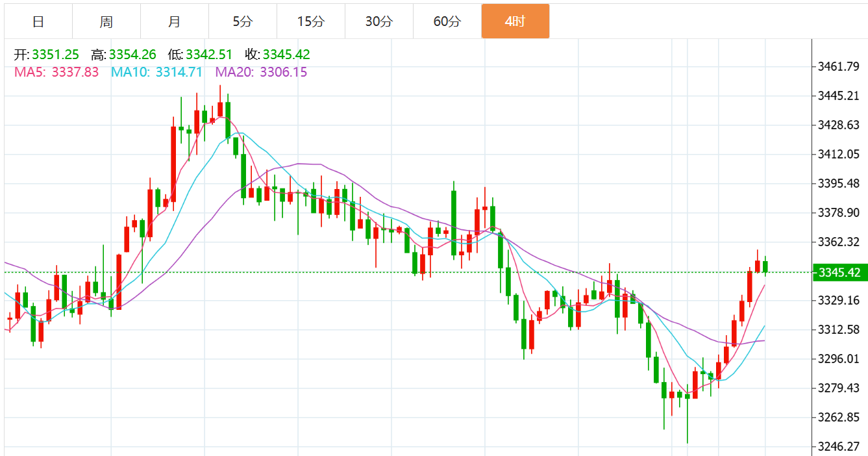Viewport: 868px width, 456px height.
Task: Click the high price value 3354.26
Action: [132, 55]
